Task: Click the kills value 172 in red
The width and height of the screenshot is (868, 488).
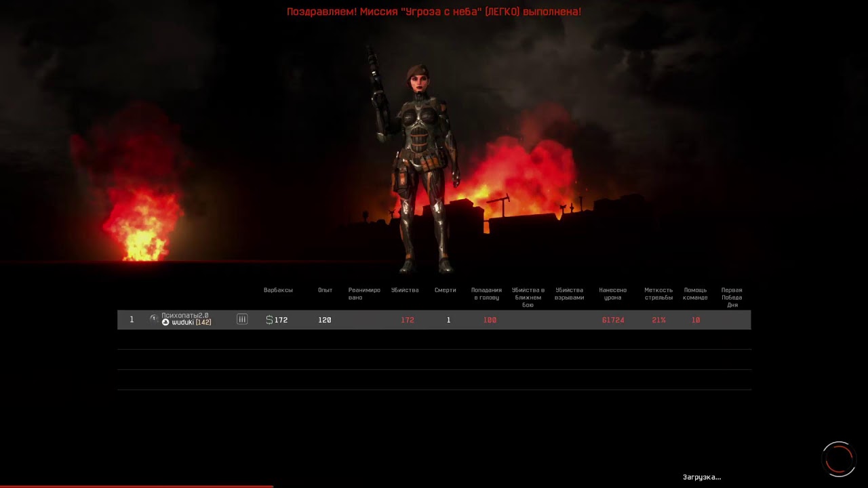Action: [408, 320]
